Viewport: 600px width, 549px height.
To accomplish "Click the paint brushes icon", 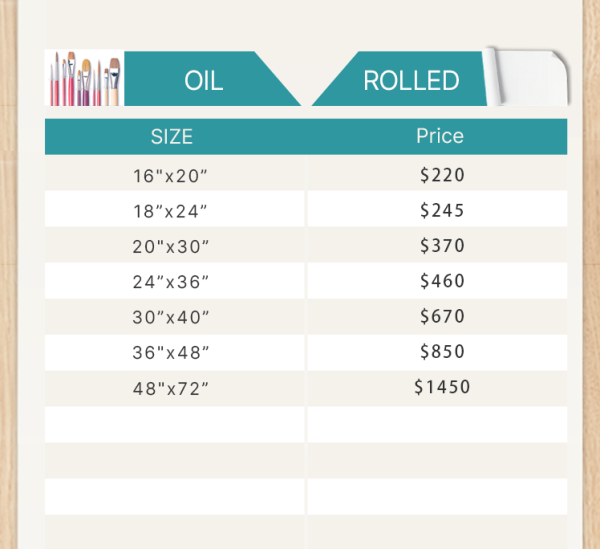I will coord(84,79).
